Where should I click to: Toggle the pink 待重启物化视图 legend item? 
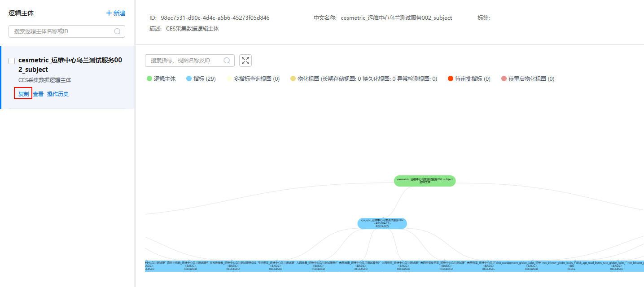click(504, 78)
